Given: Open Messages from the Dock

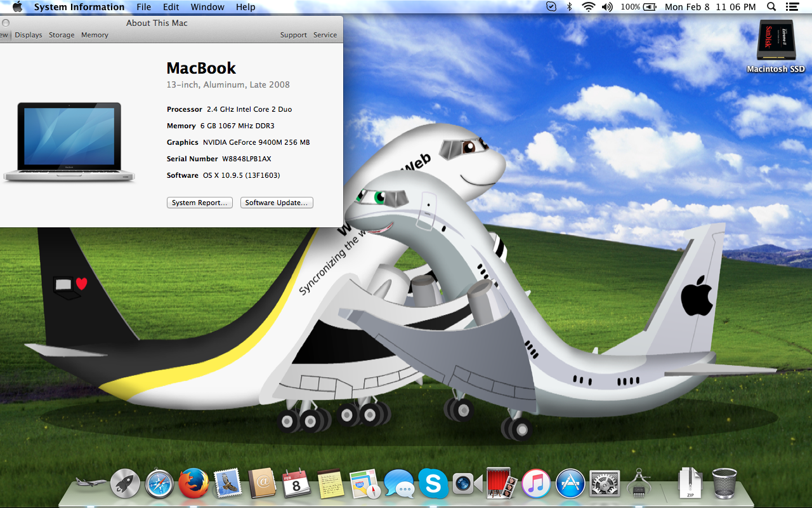Looking at the screenshot, I should pyautogui.click(x=399, y=484).
